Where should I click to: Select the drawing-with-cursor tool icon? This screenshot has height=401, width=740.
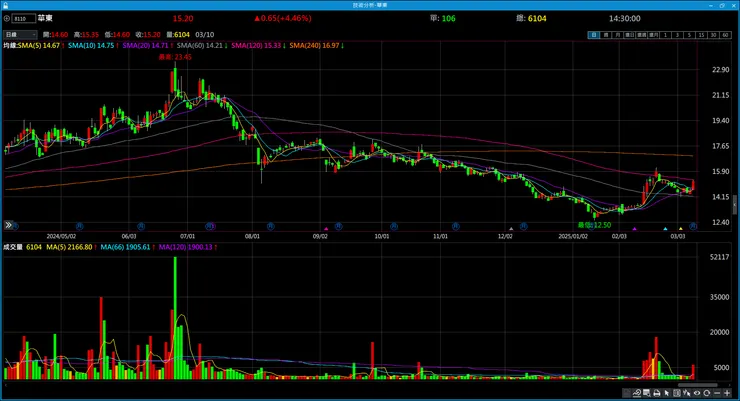click(686, 393)
